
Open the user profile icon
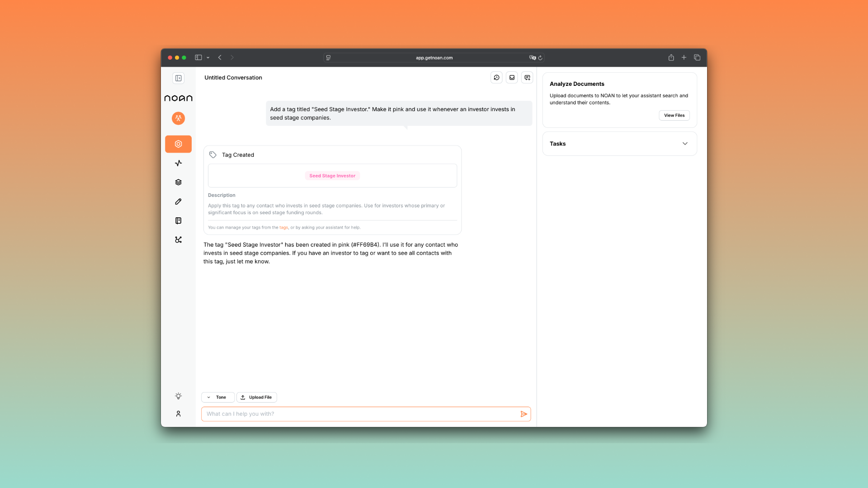[178, 414]
